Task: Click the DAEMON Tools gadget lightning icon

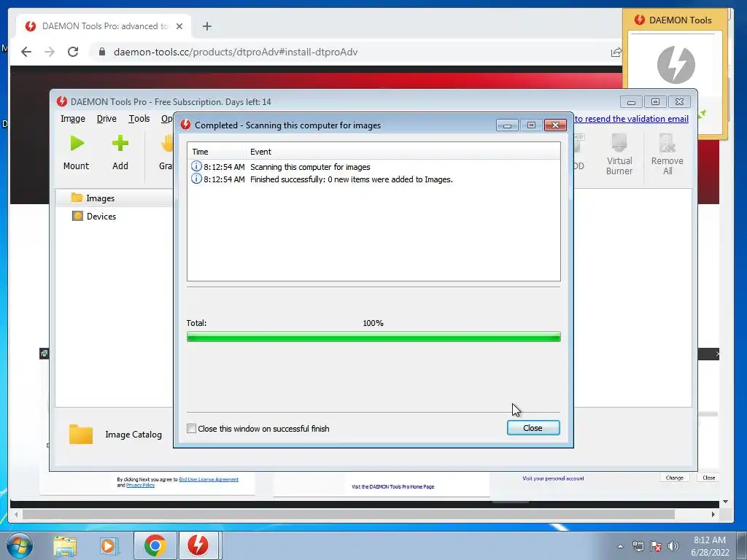Action: tap(676, 64)
